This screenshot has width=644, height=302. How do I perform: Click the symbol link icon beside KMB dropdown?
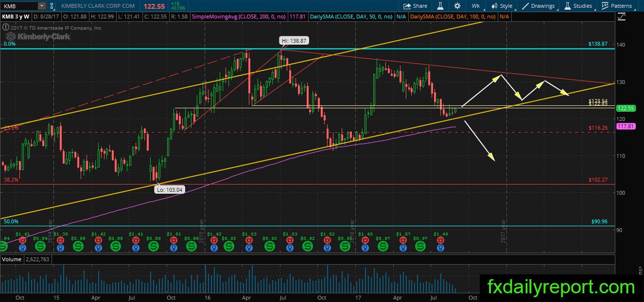pos(52,6)
